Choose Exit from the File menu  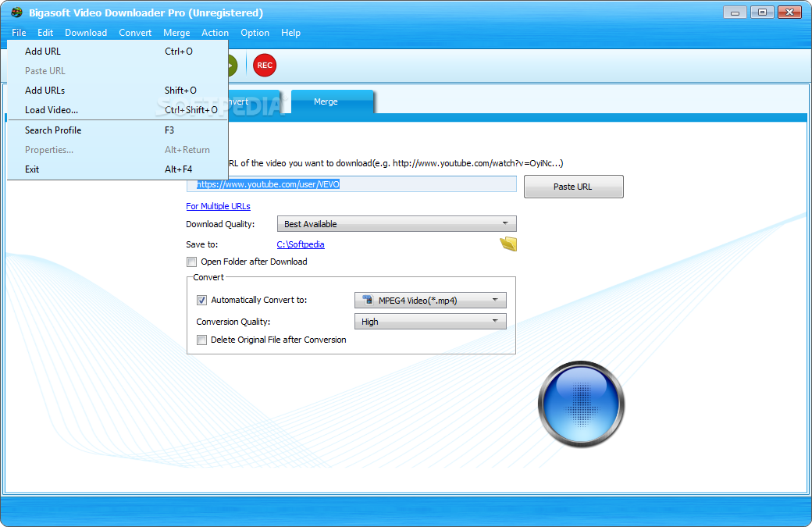point(118,169)
